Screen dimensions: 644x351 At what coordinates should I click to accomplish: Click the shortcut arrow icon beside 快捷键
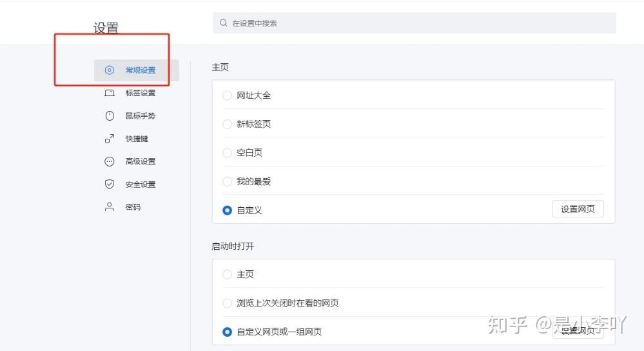(x=109, y=139)
